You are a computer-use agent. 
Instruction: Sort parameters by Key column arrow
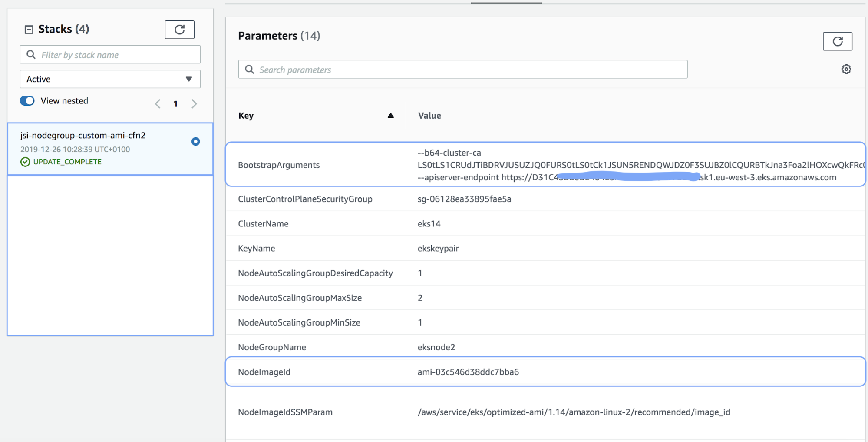pyautogui.click(x=390, y=116)
